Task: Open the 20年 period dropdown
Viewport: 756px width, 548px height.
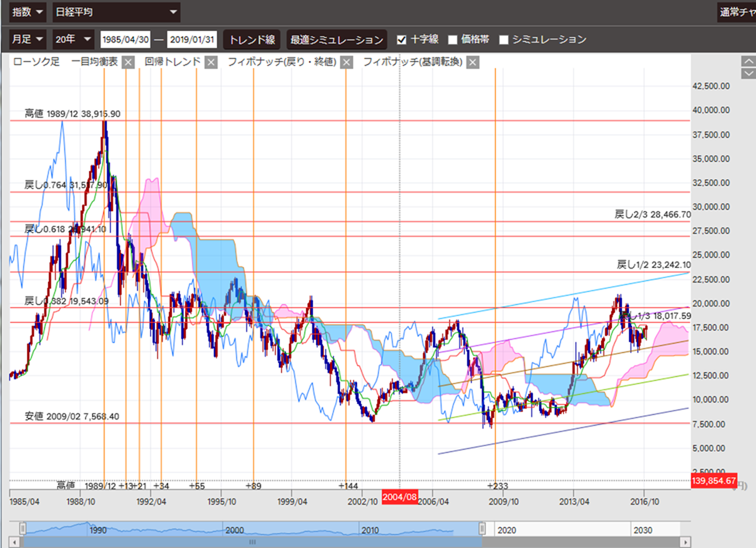Action: click(73, 39)
